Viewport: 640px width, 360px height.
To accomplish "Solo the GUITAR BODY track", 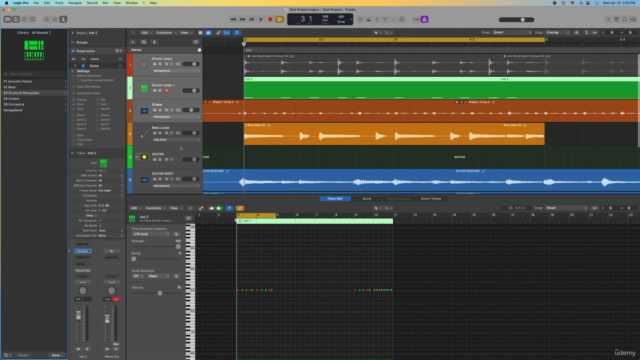I will pyautogui.click(x=160, y=179).
